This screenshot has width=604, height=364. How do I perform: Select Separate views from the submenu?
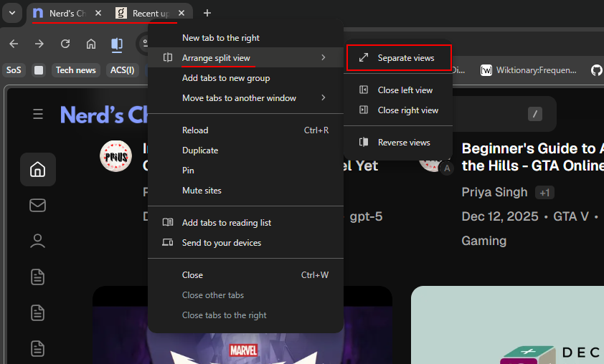pyautogui.click(x=405, y=58)
